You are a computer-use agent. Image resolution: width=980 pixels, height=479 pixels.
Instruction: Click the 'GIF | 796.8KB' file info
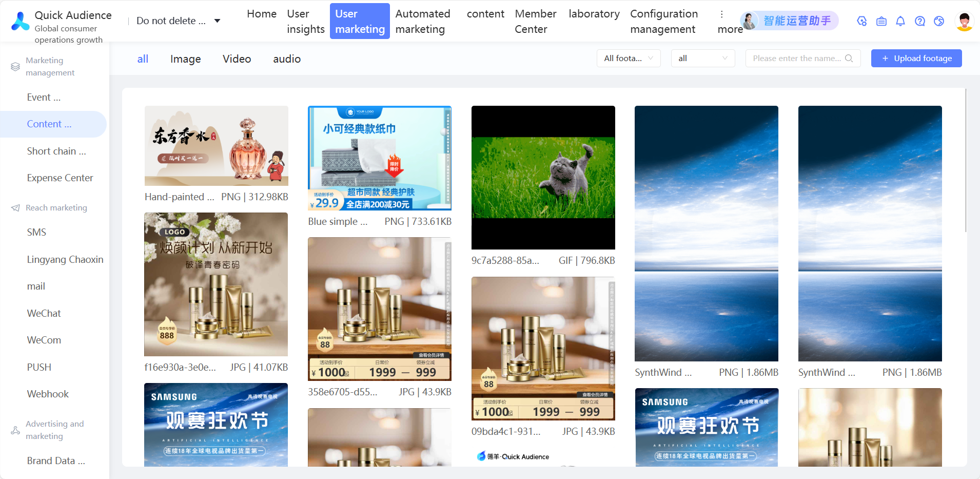tap(587, 261)
